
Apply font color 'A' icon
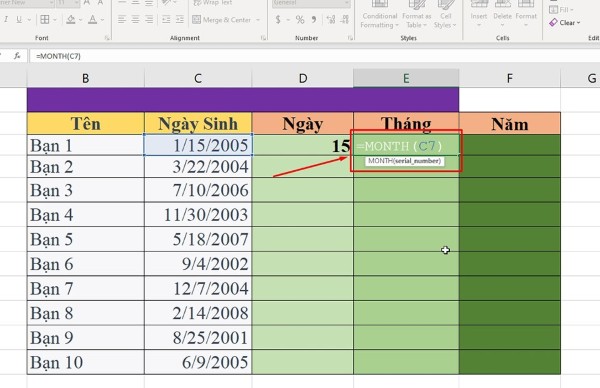[93, 20]
